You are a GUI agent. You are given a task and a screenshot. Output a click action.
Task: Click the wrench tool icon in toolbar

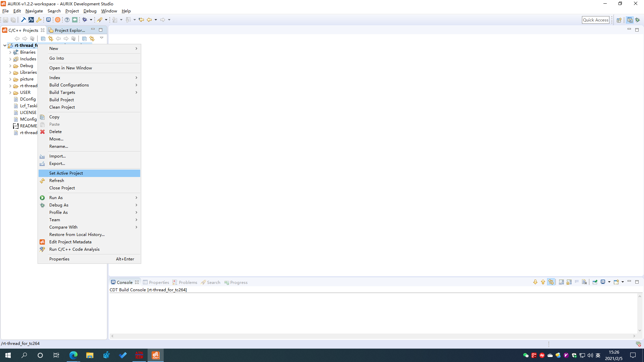tap(39, 20)
